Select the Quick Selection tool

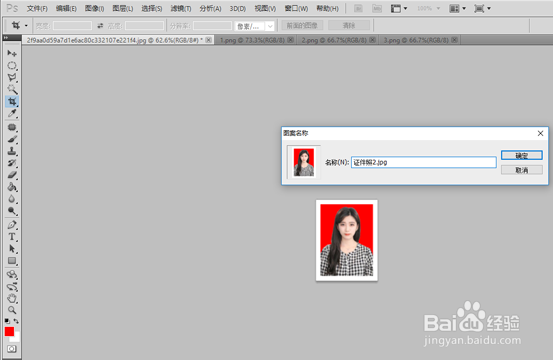point(12,89)
